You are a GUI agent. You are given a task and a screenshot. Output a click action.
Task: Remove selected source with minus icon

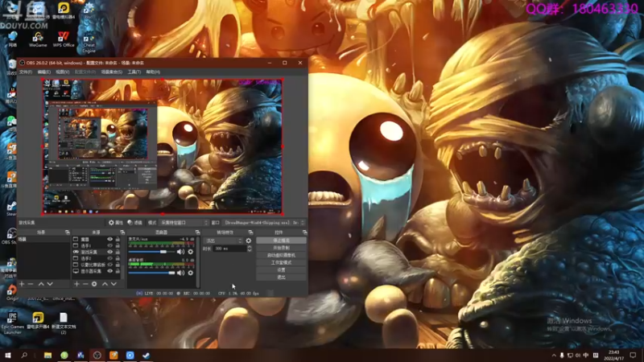[x=85, y=284]
